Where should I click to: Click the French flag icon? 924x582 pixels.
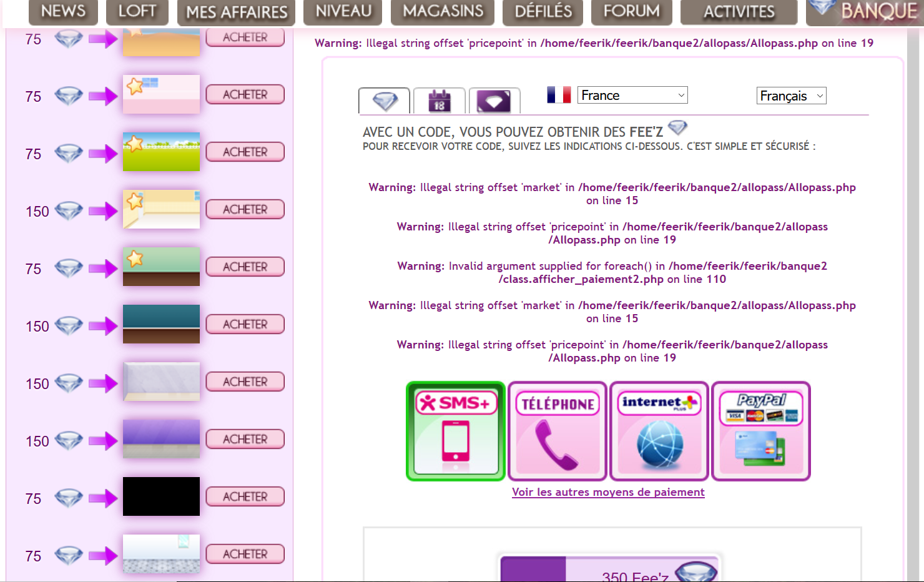pyautogui.click(x=559, y=95)
